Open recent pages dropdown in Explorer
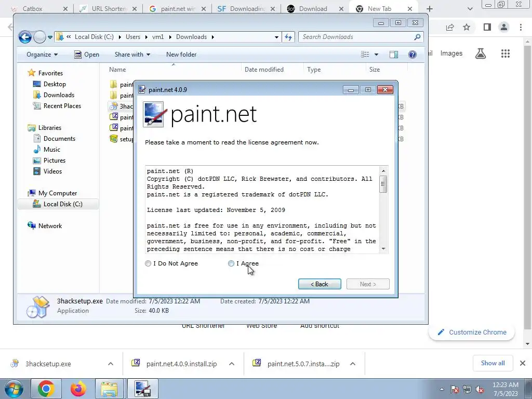532x399 pixels. pos(50,37)
